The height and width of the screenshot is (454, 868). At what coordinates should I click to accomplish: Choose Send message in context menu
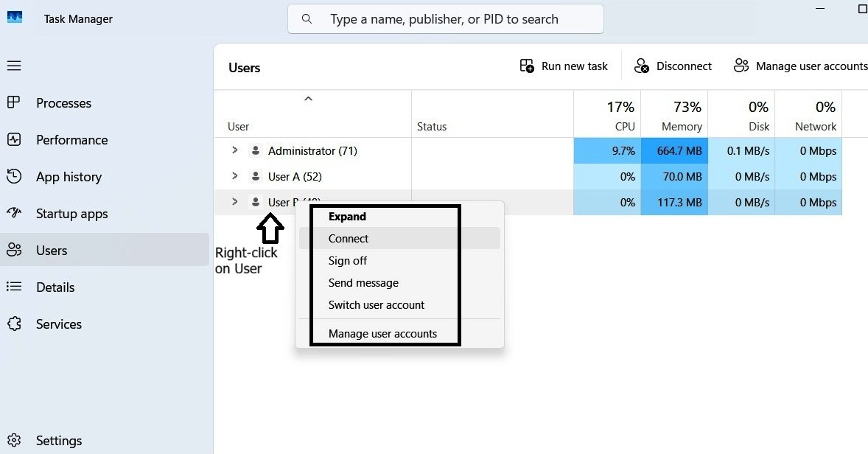pos(399,283)
